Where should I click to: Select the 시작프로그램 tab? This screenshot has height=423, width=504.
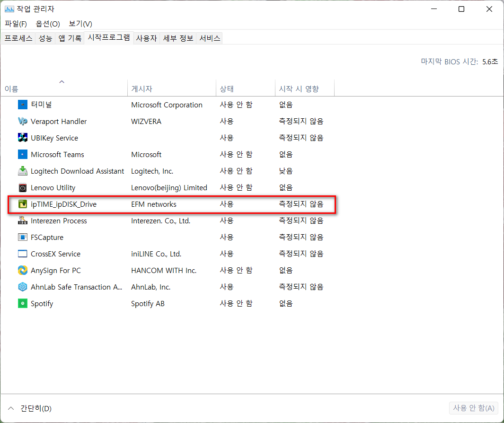pyautogui.click(x=109, y=37)
